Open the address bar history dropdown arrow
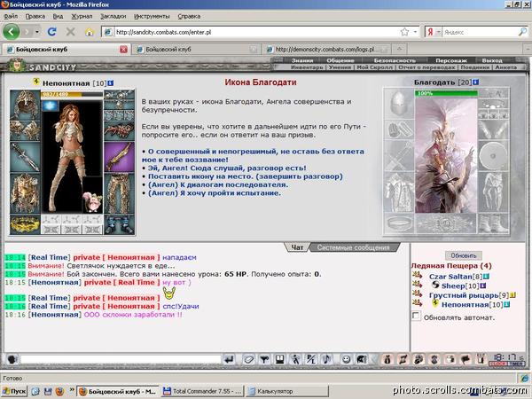Screen dimensions: 532x399 click(x=415, y=32)
